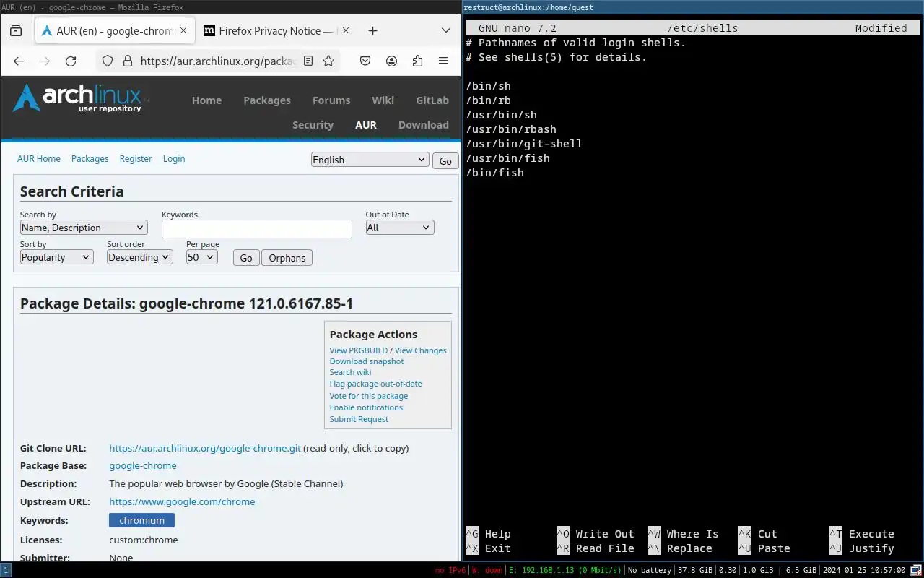This screenshot has width=924, height=578.
Task: Close the AUR google-chrome tab
Action: (x=183, y=31)
